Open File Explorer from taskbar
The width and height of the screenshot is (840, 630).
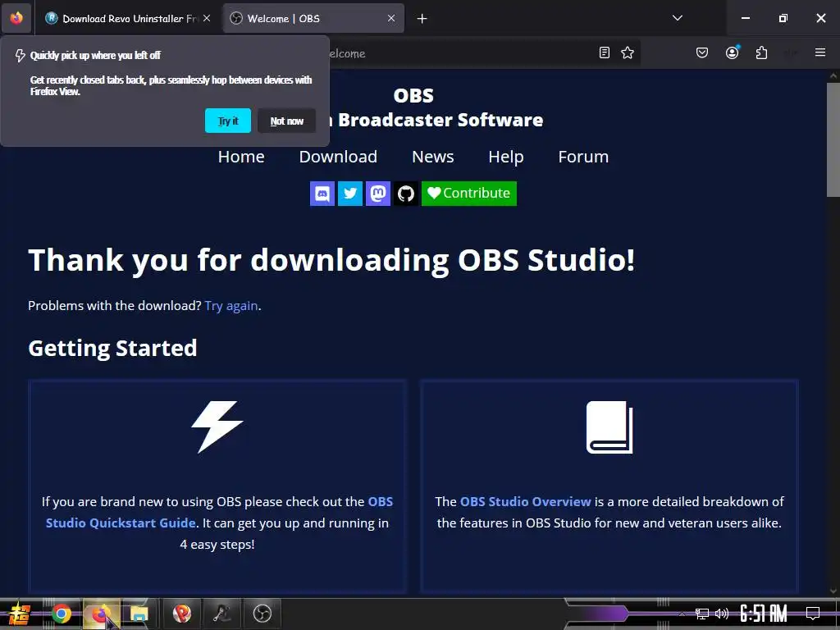(139, 614)
